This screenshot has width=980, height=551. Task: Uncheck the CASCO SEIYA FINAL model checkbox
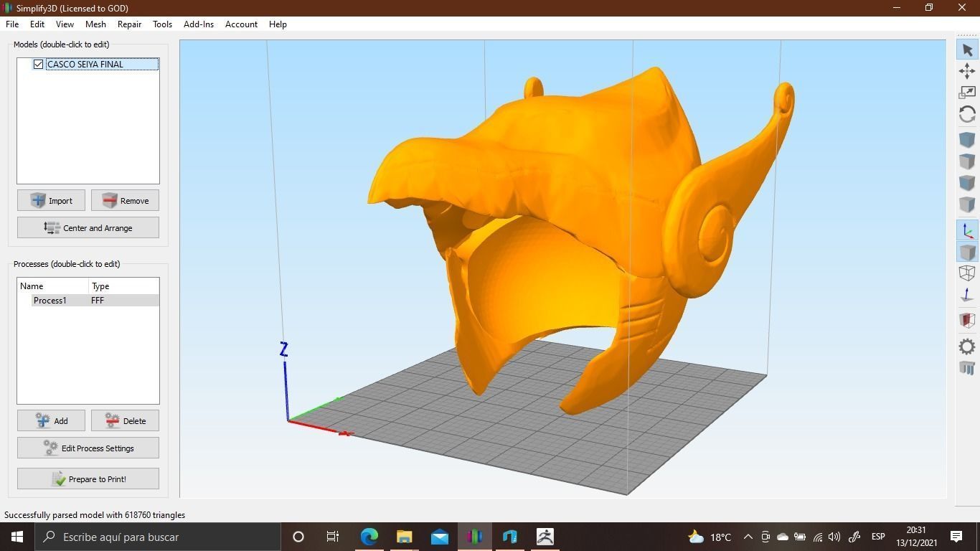point(38,65)
